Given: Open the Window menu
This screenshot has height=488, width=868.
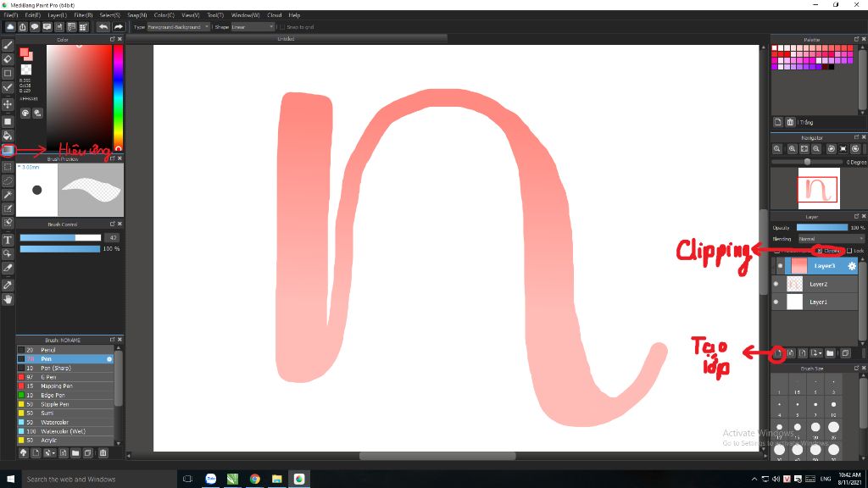Looking at the screenshot, I should pyautogui.click(x=245, y=15).
